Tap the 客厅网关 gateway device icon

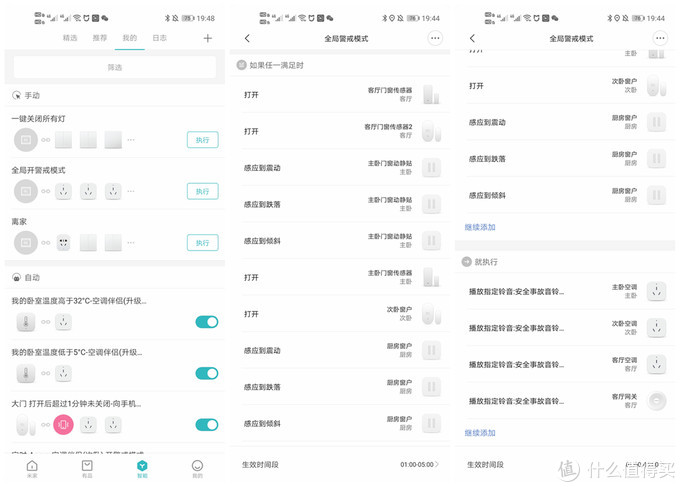coord(657,401)
